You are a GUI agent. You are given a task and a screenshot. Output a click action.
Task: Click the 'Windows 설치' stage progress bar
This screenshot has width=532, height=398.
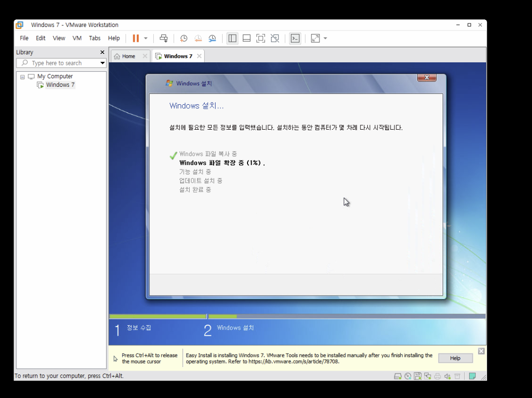(x=347, y=316)
